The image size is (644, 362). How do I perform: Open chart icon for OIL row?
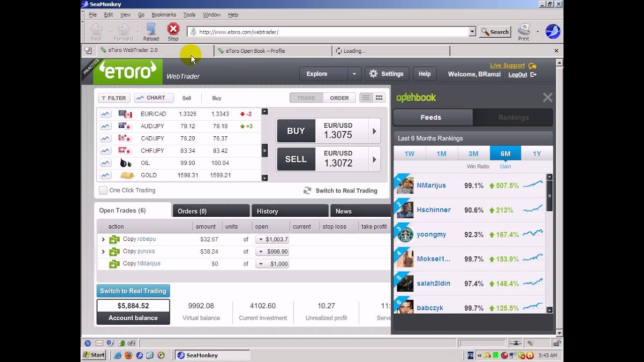[x=105, y=163]
